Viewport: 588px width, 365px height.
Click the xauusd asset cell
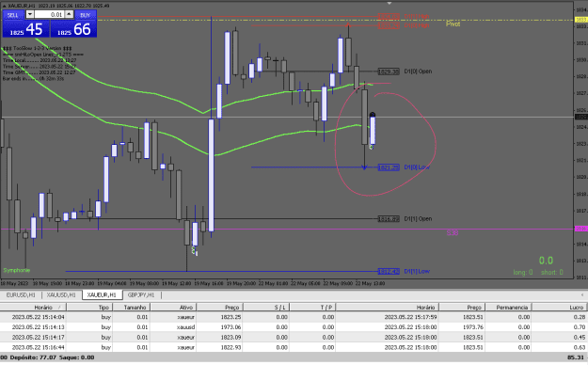186,327
